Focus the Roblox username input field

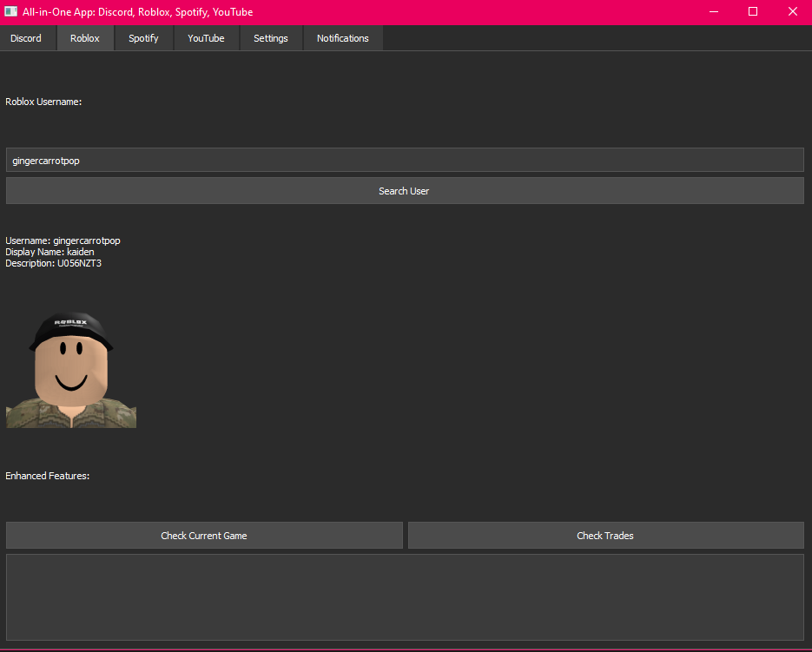(x=405, y=161)
